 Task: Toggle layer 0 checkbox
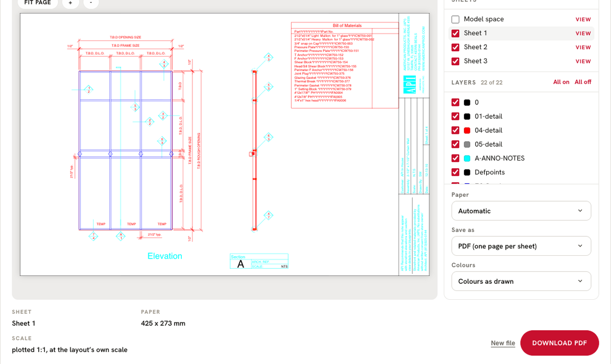(x=455, y=102)
